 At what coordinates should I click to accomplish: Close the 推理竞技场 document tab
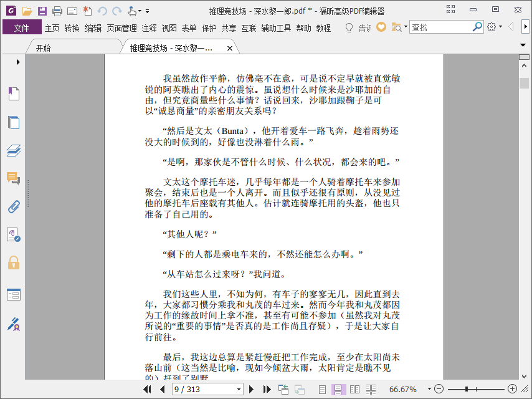point(230,48)
